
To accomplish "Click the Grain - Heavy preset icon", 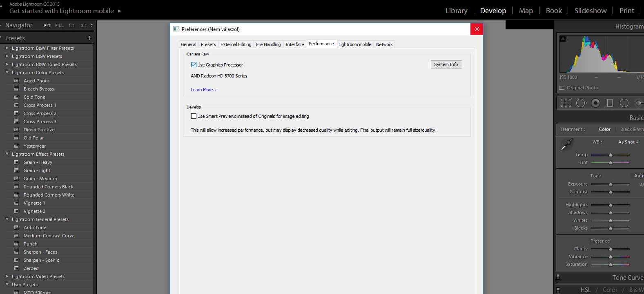I will coord(16,162).
